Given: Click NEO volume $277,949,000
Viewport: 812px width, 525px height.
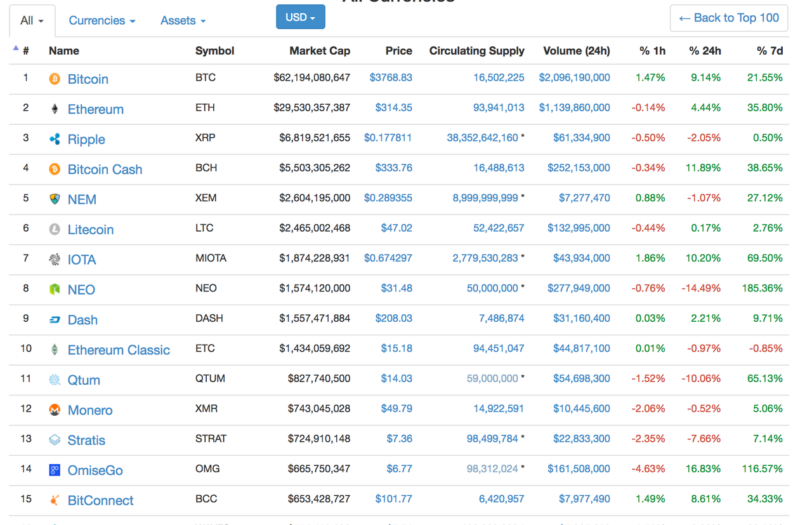Looking at the screenshot, I should coord(579,288).
